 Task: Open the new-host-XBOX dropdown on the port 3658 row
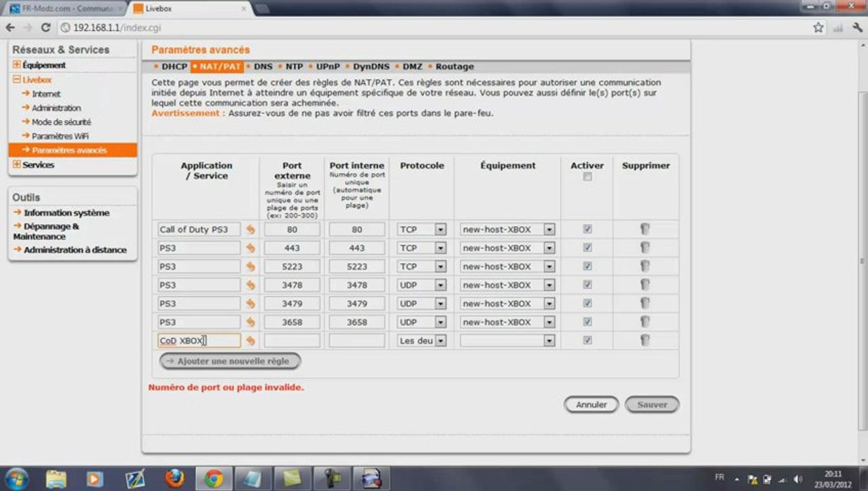click(x=507, y=322)
